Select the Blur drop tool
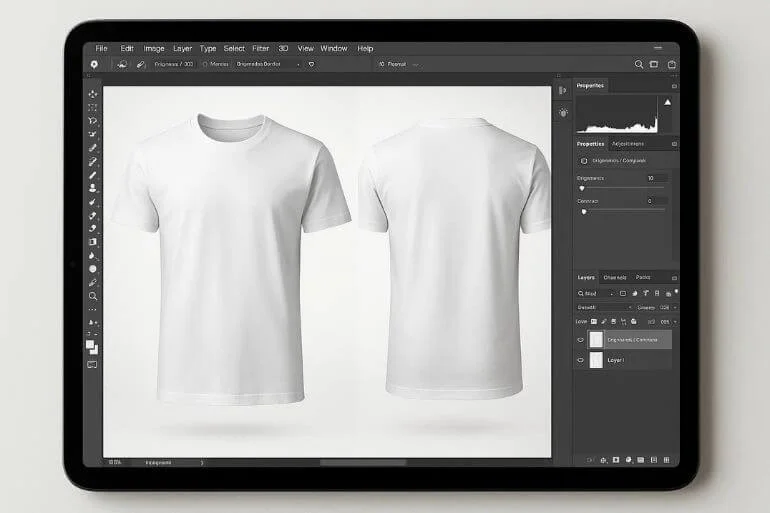770x513 pixels. click(x=92, y=256)
